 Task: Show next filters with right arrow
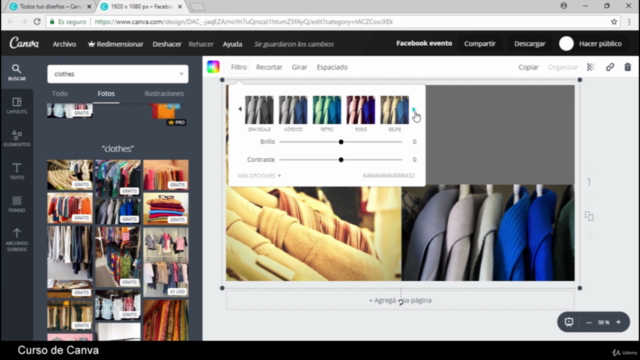tap(413, 109)
